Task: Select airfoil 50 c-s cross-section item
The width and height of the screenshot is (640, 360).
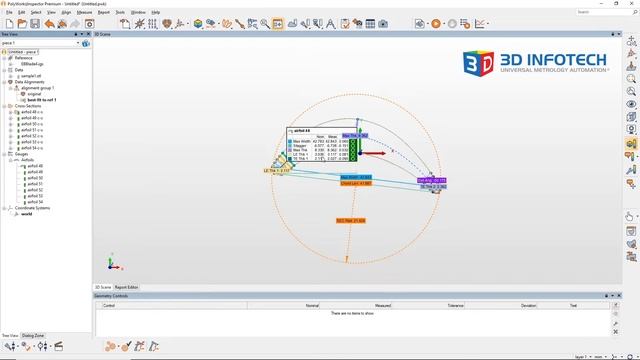Action: [32, 124]
